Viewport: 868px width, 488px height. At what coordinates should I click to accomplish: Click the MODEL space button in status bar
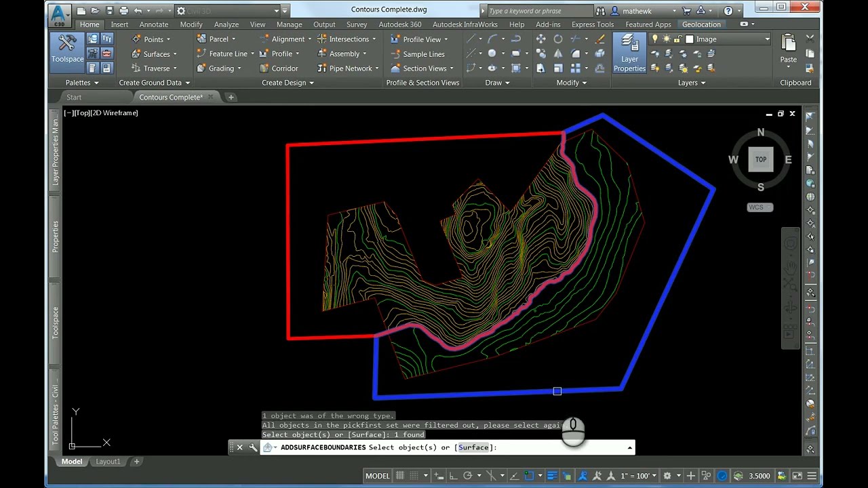[378, 476]
